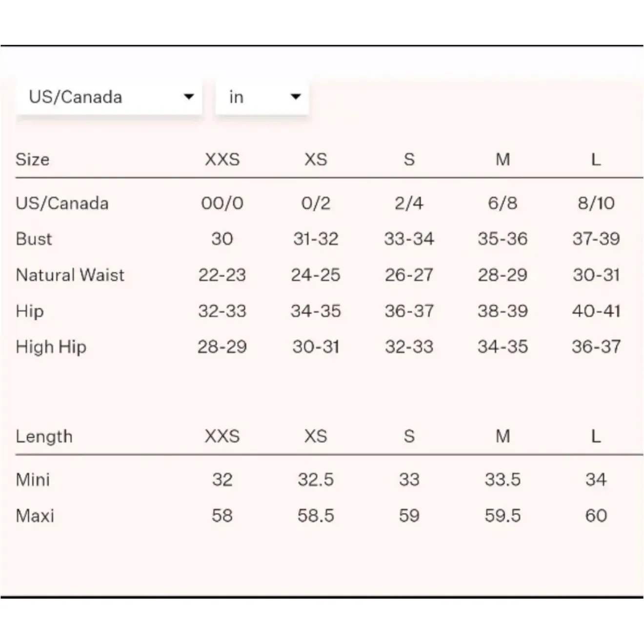Image resolution: width=644 pixels, height=644 pixels.
Task: Click the arrow icon on the US/Canada dropdown
Action: click(188, 97)
